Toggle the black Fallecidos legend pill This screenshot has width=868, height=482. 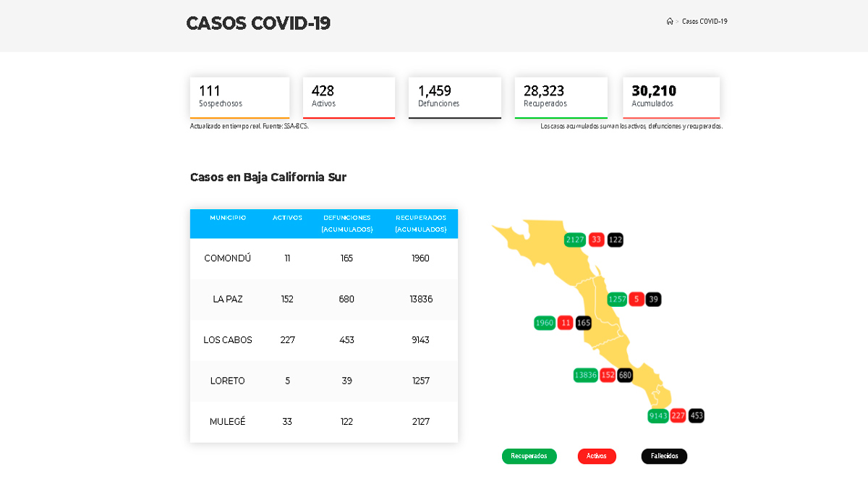(x=663, y=456)
